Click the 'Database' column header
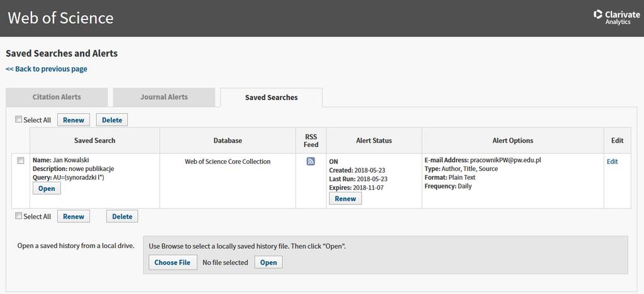 228,140
